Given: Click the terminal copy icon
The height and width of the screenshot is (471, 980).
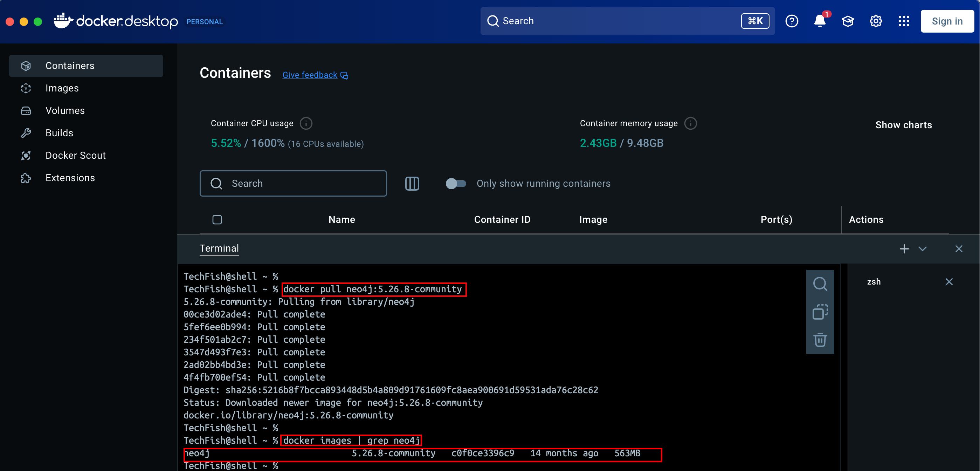Looking at the screenshot, I should [x=820, y=312].
